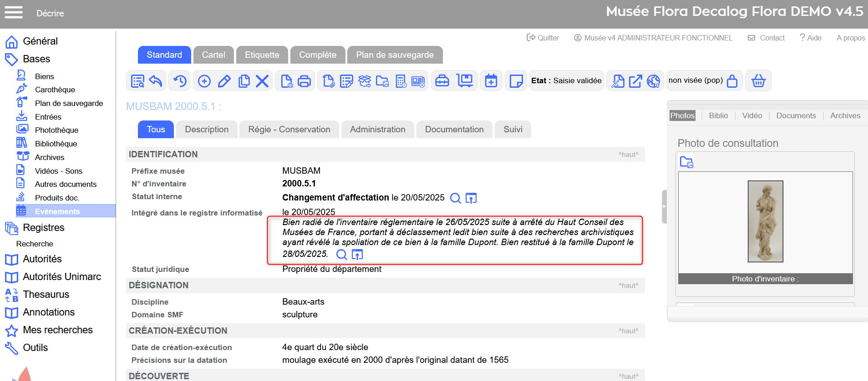Open the Biblio tab in right panel
The image size is (868, 381).
718,115
